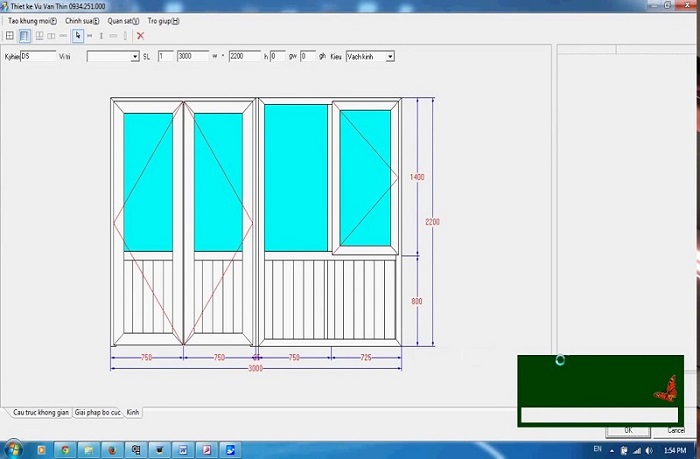Image resolution: width=700 pixels, height=459 pixels.
Task: Click the media player taskbar icon
Action: (42, 450)
